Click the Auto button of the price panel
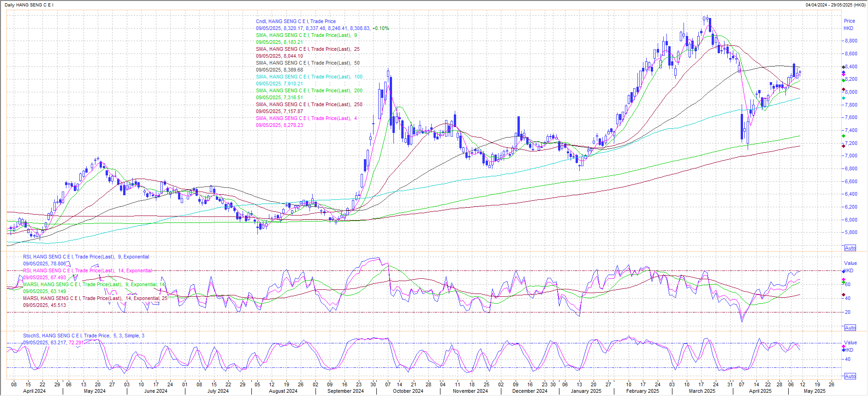The width and height of the screenshot is (868, 396). 850,248
